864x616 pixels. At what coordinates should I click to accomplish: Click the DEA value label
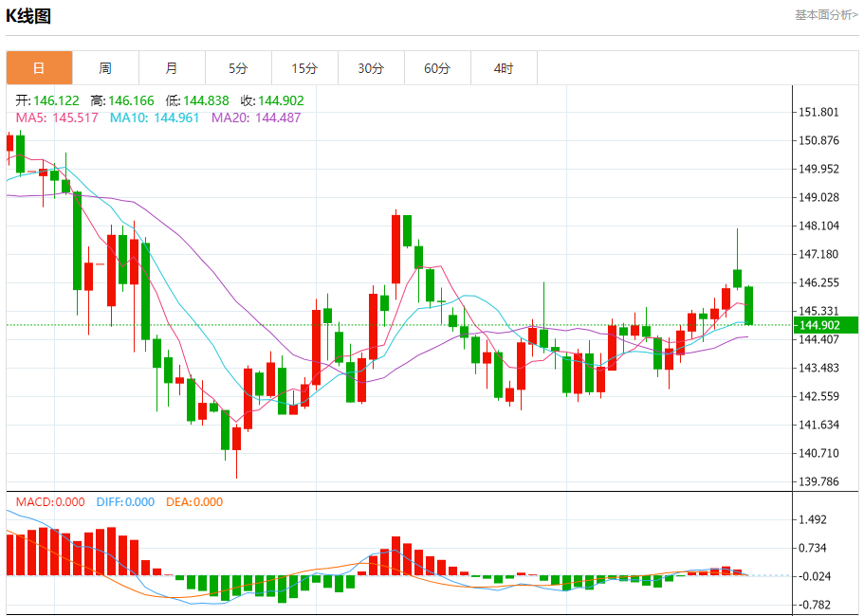[194, 502]
